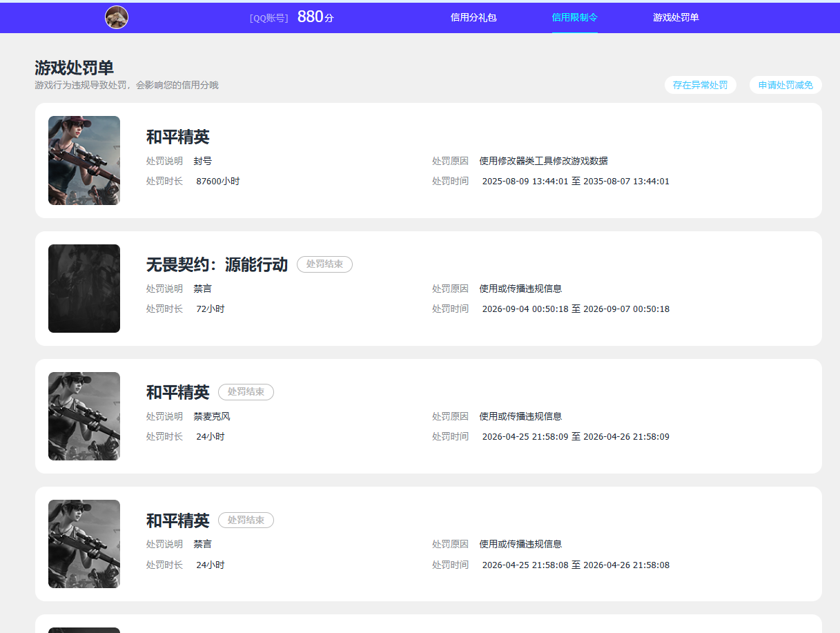Click 处罚结束 badge on the 21:58:08 record
The height and width of the screenshot is (633, 840).
pyautogui.click(x=246, y=520)
